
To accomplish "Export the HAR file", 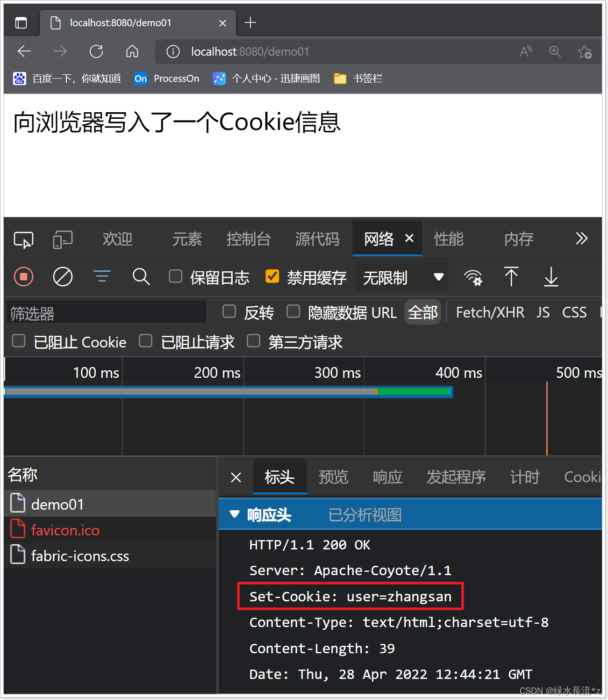I will 551,277.
